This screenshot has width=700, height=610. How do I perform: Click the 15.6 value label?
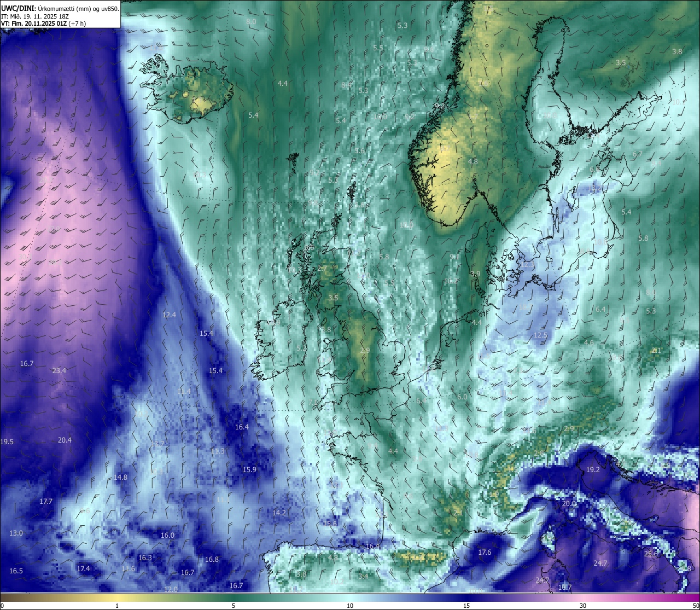(x=330, y=524)
